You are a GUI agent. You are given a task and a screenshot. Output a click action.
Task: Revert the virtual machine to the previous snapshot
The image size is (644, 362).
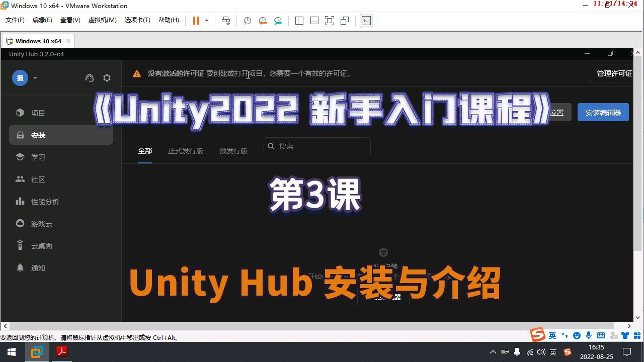tap(263, 21)
